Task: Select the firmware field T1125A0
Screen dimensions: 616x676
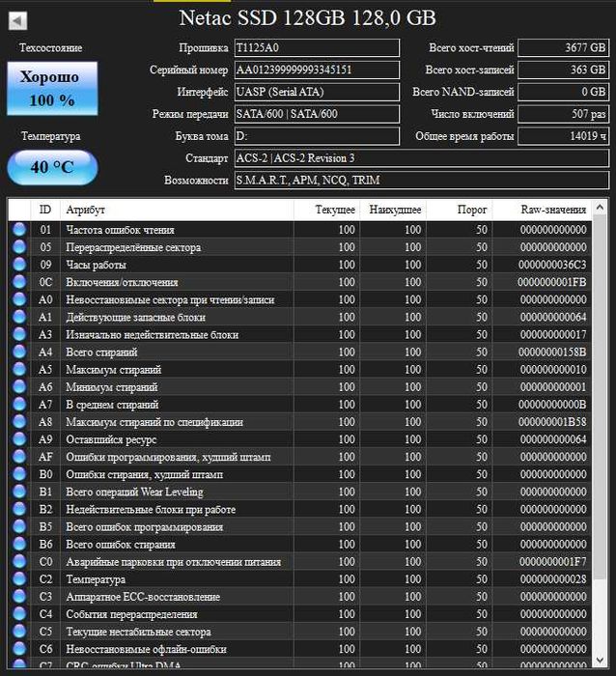Action: coord(317,48)
